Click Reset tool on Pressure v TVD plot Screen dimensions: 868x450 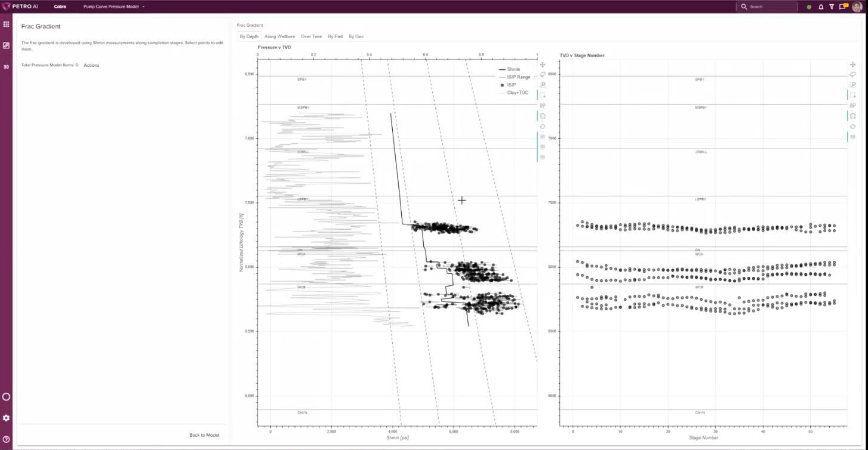pos(543,127)
